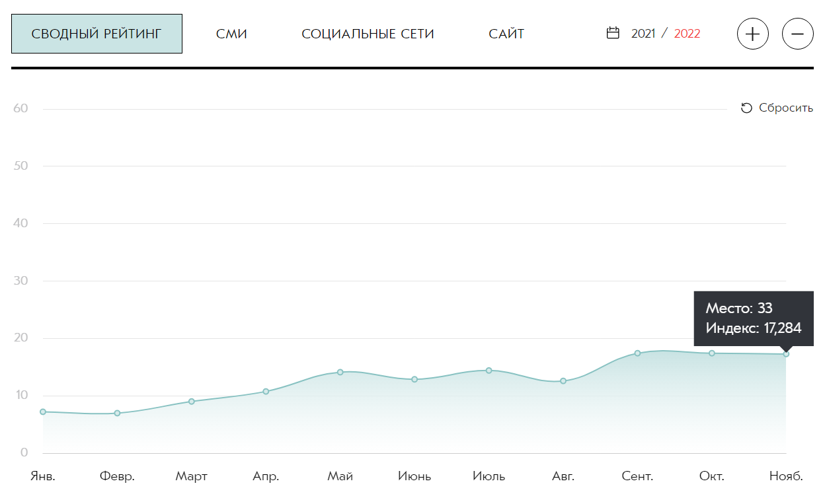Select the March data point marker
Image resolution: width=825 pixels, height=504 pixels.
[192, 402]
